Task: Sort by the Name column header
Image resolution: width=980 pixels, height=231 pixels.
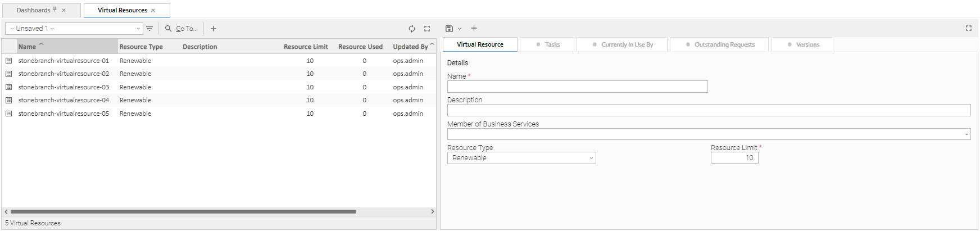Action: (x=27, y=47)
